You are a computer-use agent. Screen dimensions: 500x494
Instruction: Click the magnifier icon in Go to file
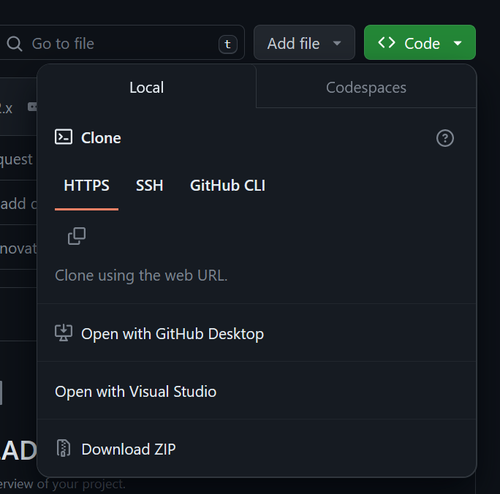tap(14, 44)
